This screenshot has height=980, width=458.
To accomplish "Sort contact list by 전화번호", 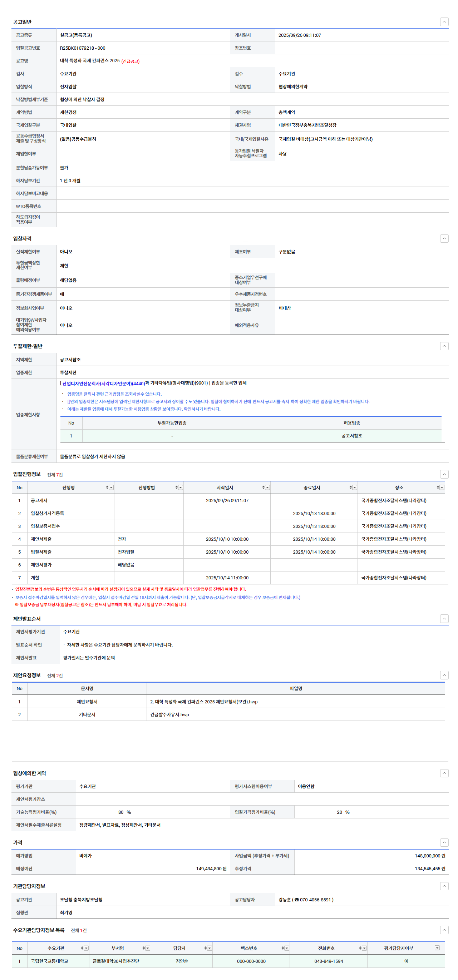I will pyautogui.click(x=360, y=948).
